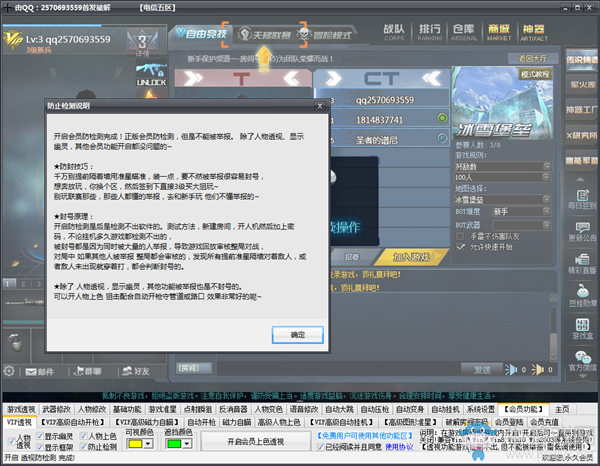Open the 传说铸造 sidebar entry

[582, 59]
